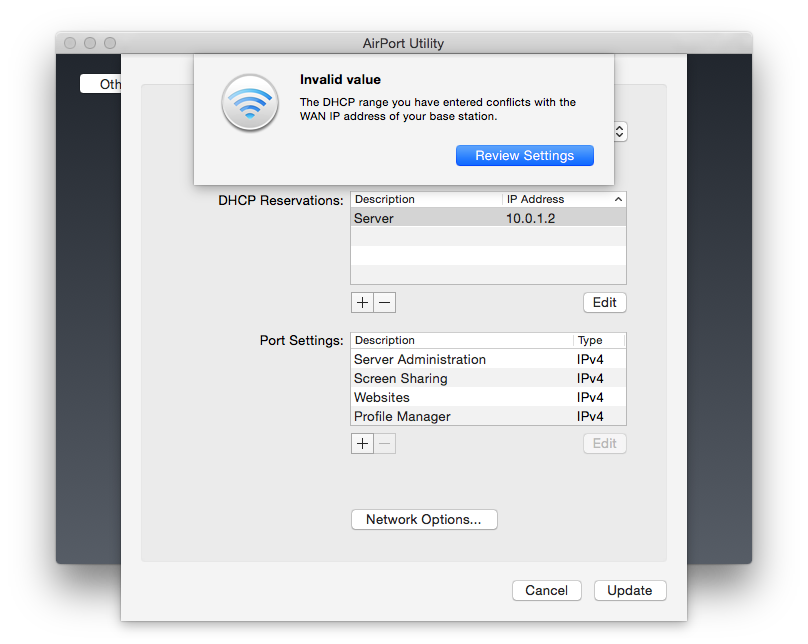Select the Websites port row
Viewport: 808px width, 644px height.
(489, 397)
